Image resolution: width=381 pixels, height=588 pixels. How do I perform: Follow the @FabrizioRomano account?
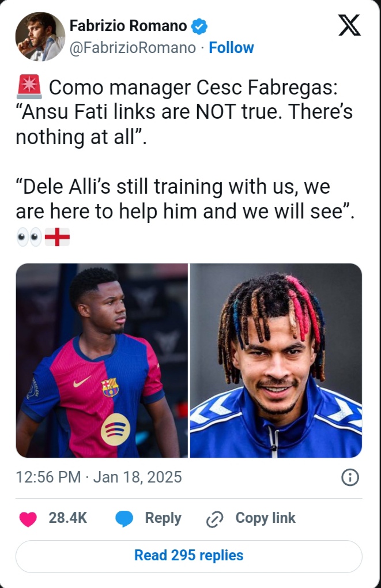coord(231,48)
